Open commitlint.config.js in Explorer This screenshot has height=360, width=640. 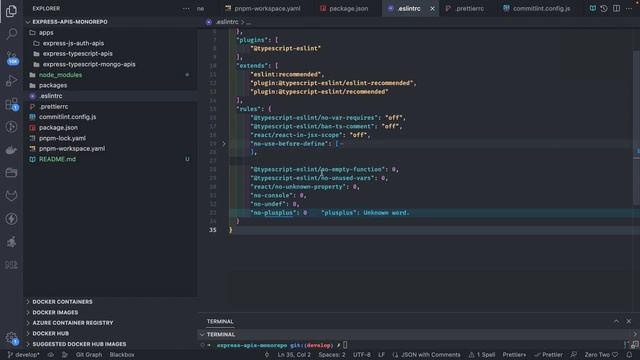[68, 117]
